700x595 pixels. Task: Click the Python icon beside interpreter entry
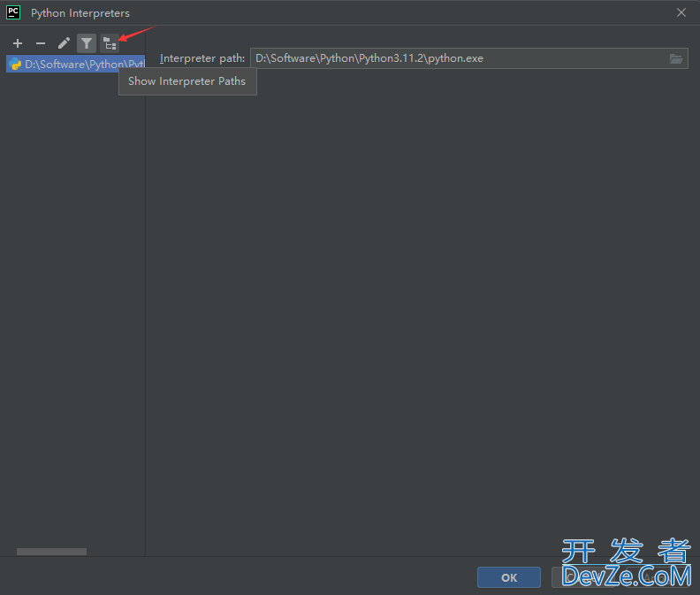pyautogui.click(x=15, y=64)
